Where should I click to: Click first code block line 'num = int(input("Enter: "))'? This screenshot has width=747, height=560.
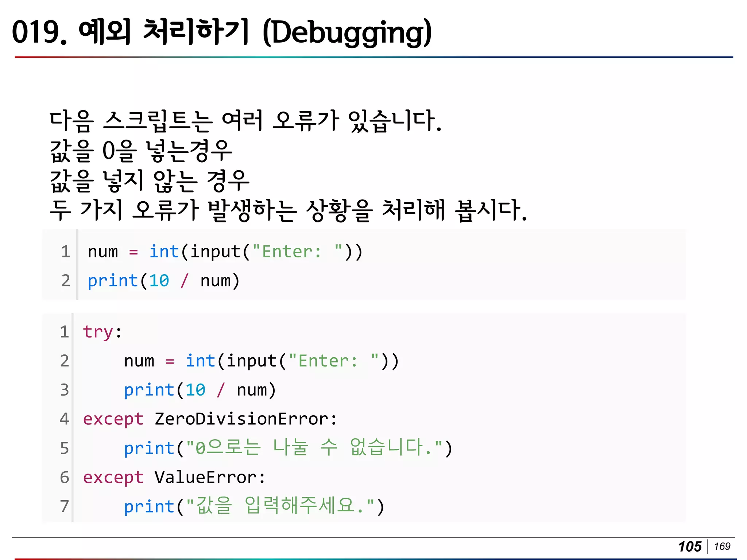coord(225,252)
